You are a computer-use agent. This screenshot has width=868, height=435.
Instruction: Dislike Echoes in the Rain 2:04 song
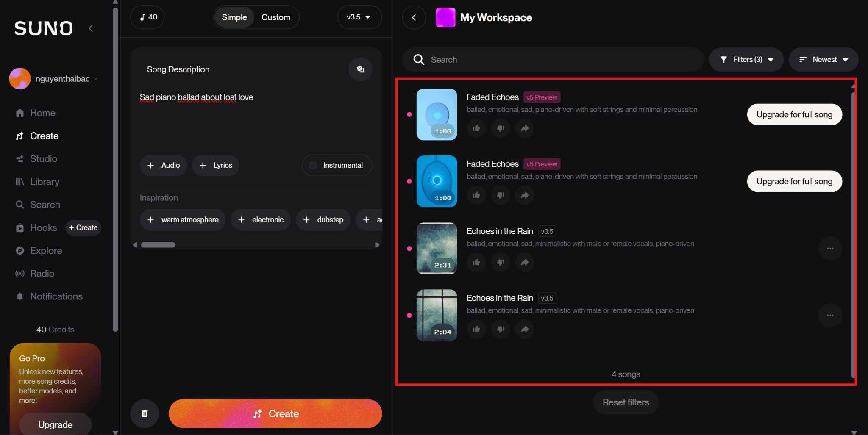tap(501, 330)
